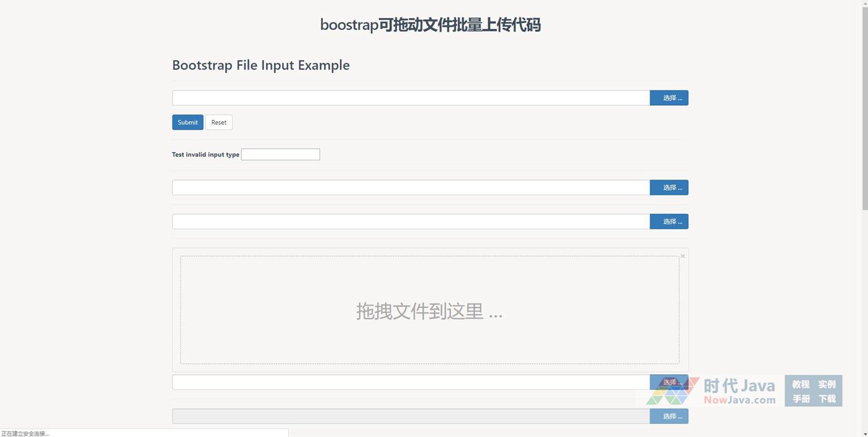868x437 pixels.
Task: Click the 时代Java NowJava.com logo
Action: click(710, 391)
